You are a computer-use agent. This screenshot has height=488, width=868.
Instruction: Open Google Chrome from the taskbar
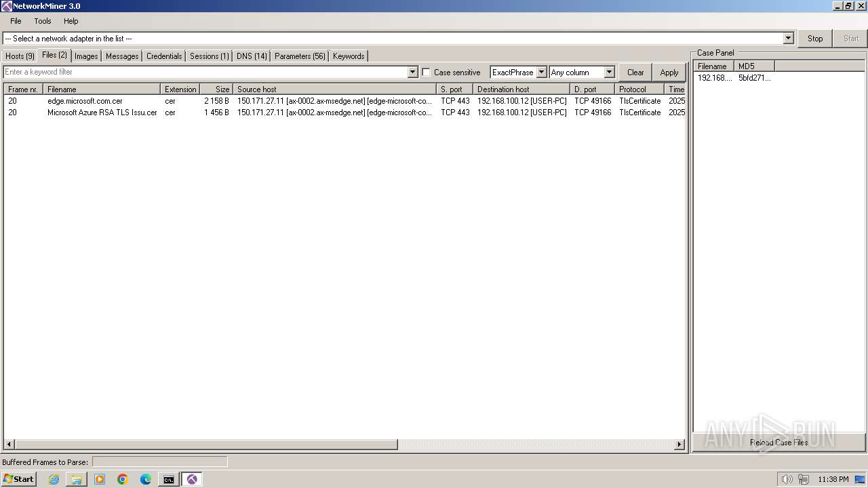pyautogui.click(x=123, y=479)
